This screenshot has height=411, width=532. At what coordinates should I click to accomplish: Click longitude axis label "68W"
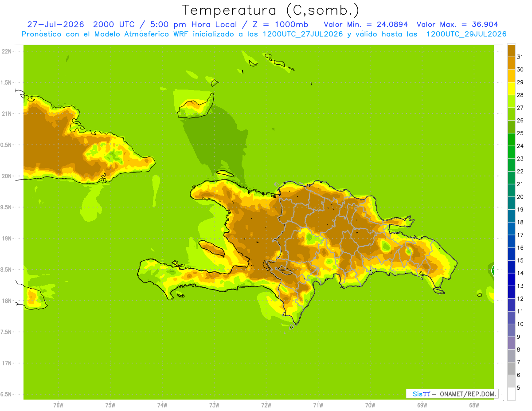coord(474,405)
